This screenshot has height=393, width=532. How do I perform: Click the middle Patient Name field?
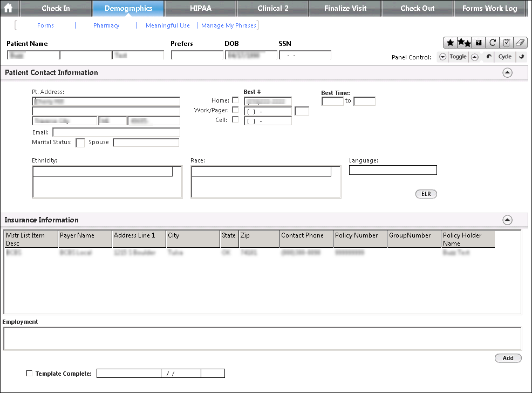coord(85,55)
